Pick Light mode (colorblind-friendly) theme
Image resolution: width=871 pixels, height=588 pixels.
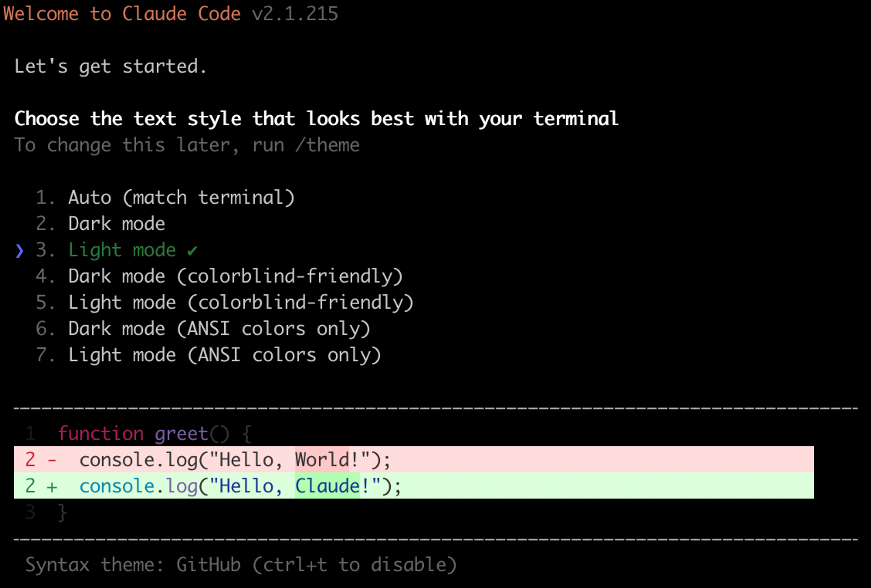coord(225,302)
